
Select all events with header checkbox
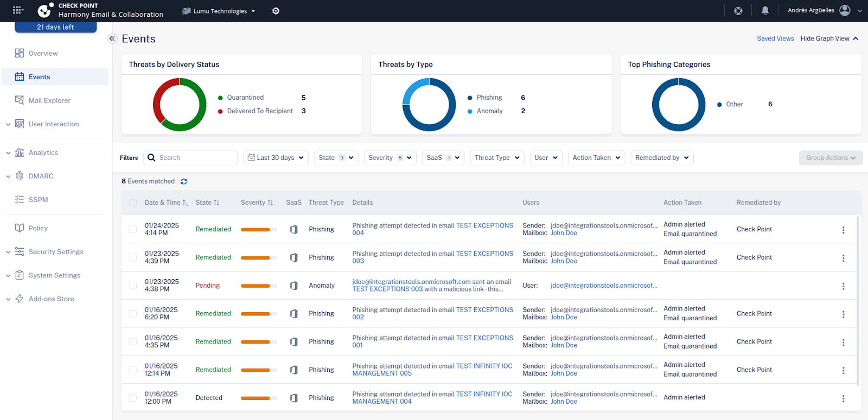133,203
